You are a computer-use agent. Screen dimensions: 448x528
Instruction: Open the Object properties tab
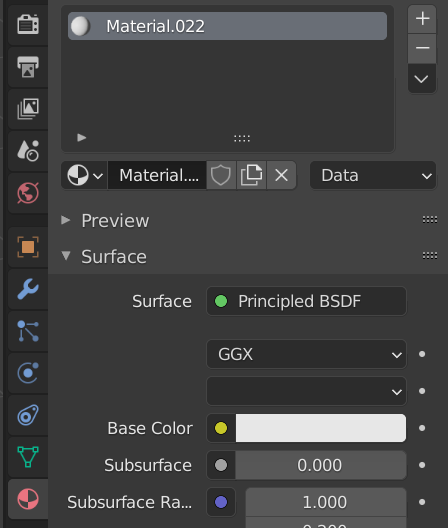pos(28,247)
